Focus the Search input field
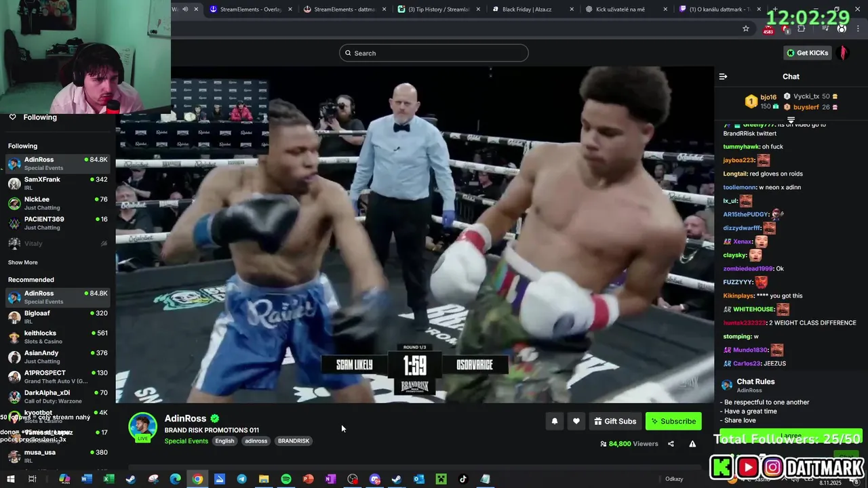868x488 pixels. point(434,53)
